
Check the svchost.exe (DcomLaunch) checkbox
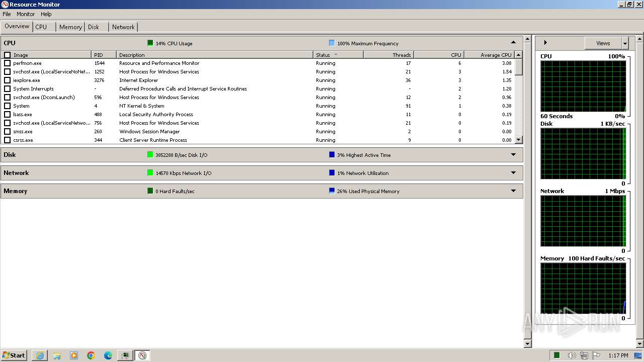(7, 98)
